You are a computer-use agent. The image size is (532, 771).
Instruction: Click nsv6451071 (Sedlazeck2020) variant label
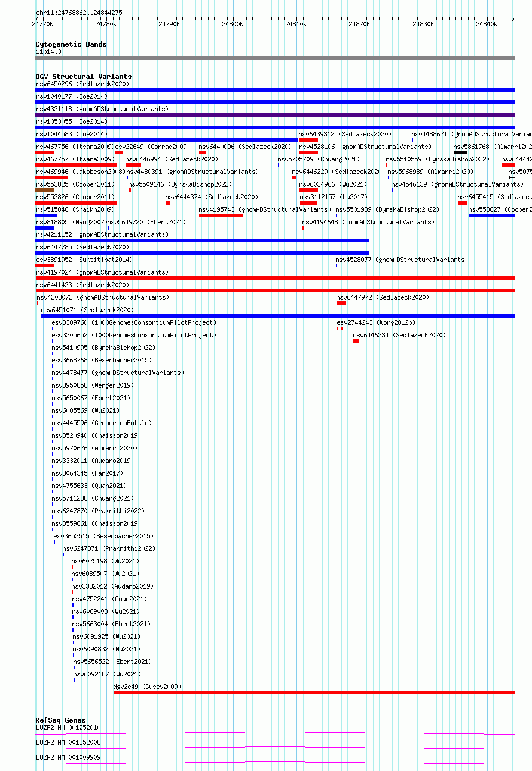(87, 310)
